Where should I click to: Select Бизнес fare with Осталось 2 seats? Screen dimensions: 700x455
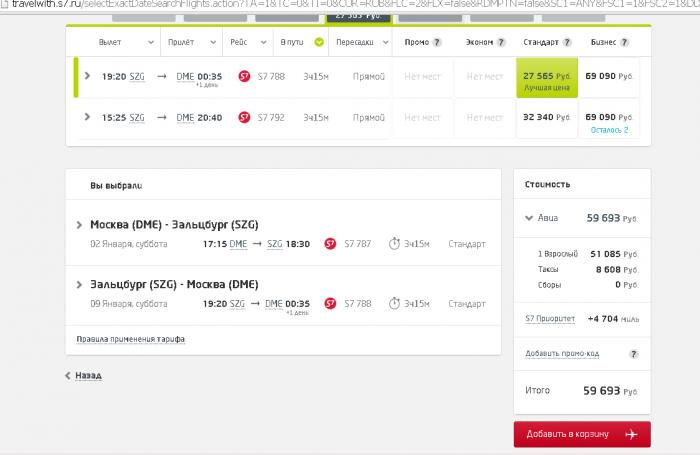[x=609, y=118]
